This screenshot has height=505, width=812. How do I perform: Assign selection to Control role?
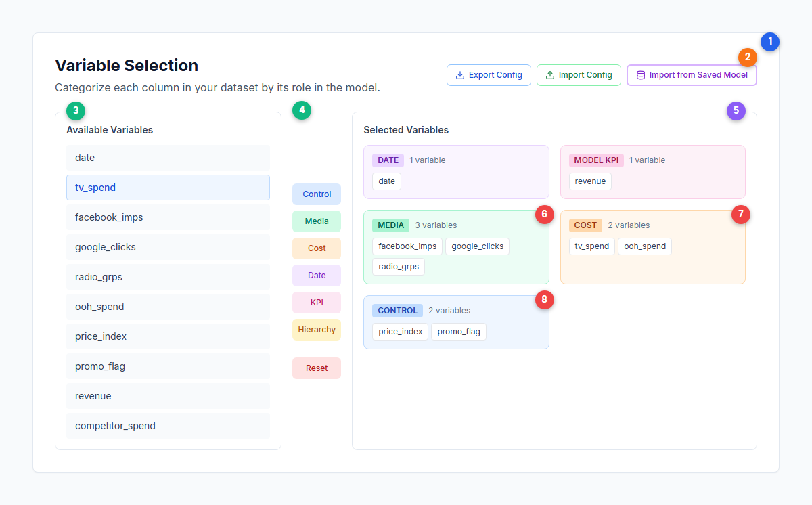click(x=317, y=194)
